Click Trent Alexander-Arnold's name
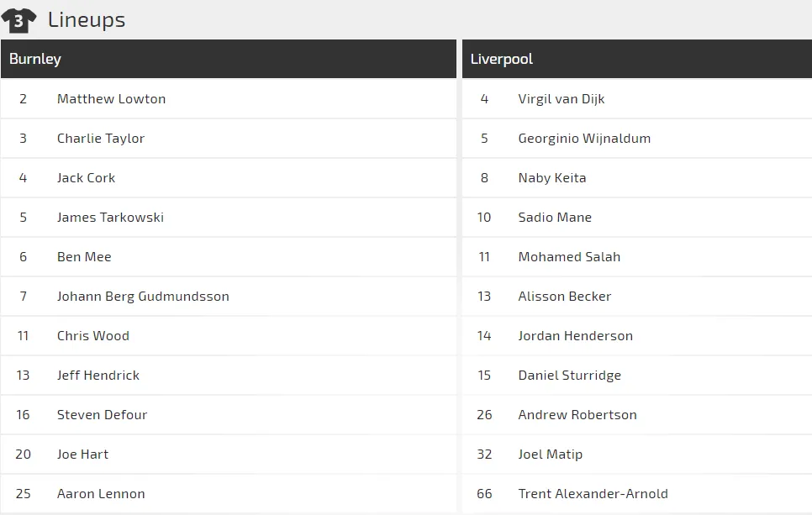Screen dimensions: 812x515 [x=593, y=493]
